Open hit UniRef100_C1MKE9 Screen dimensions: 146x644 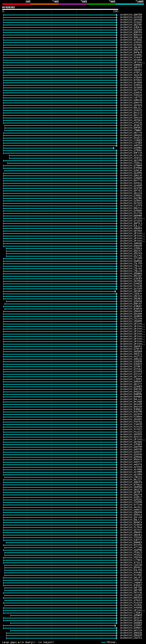[x=131, y=140]
